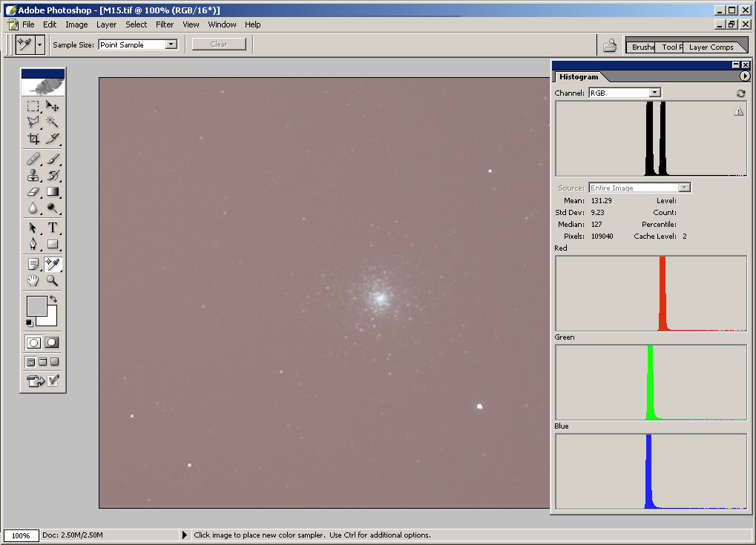Pick the Clone Stamp tool

33,176
